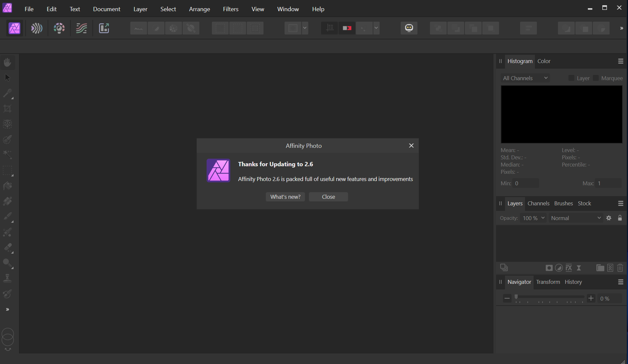Click the Mask Layer icon
The height and width of the screenshot is (364, 628).
pyautogui.click(x=549, y=268)
